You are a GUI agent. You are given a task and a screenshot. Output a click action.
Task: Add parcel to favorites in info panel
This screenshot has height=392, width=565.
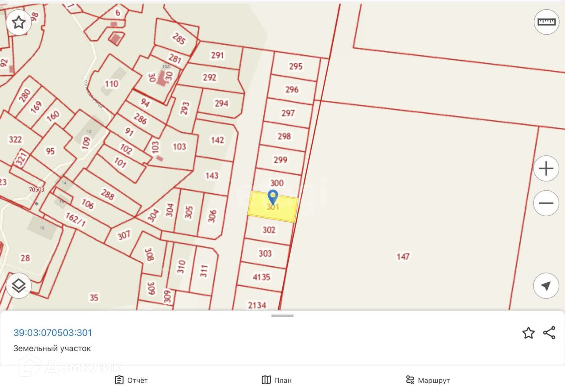[528, 333]
